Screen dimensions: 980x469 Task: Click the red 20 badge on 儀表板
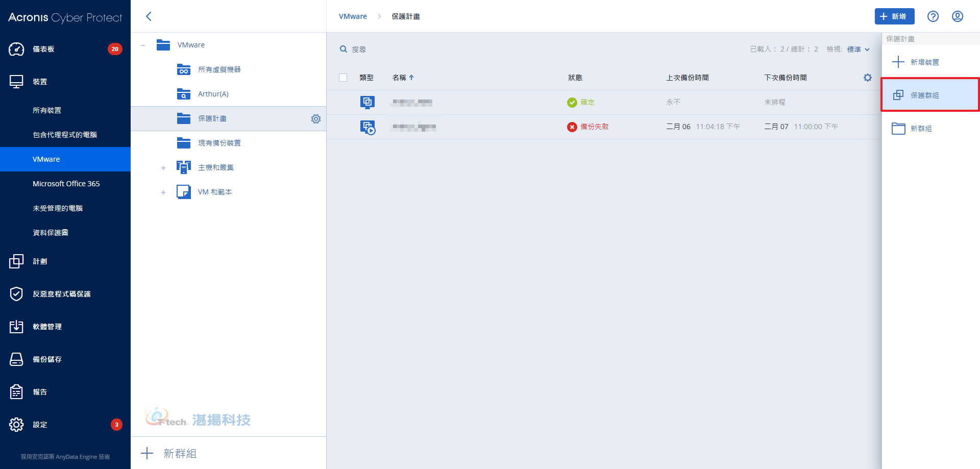115,49
